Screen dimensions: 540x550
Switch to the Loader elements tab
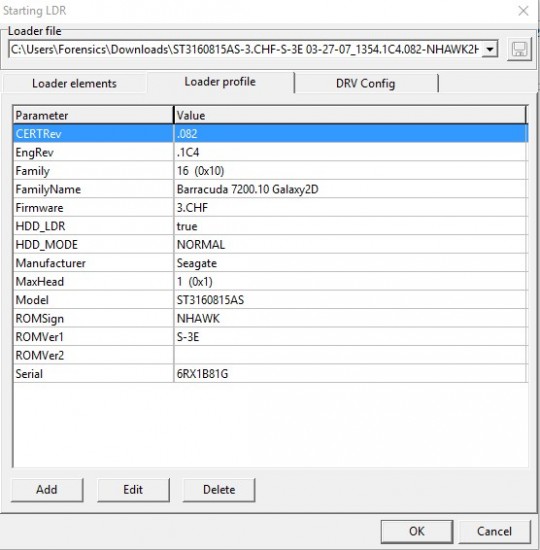click(x=74, y=83)
